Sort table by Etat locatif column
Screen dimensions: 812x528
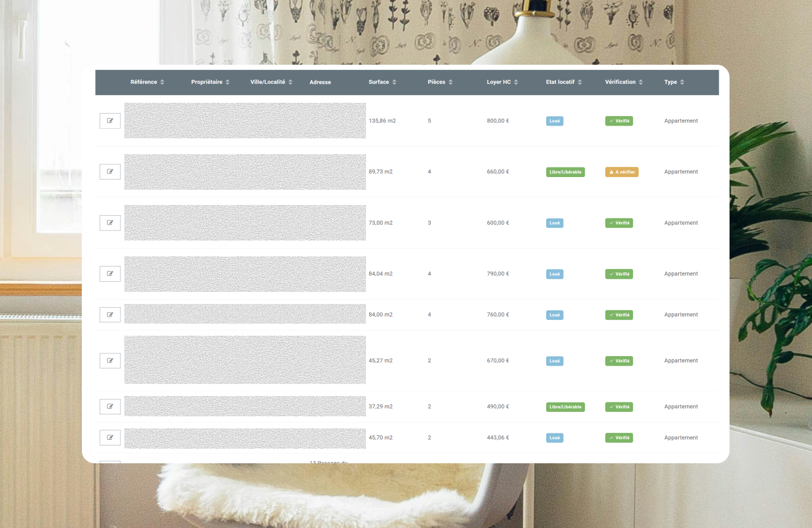click(564, 82)
